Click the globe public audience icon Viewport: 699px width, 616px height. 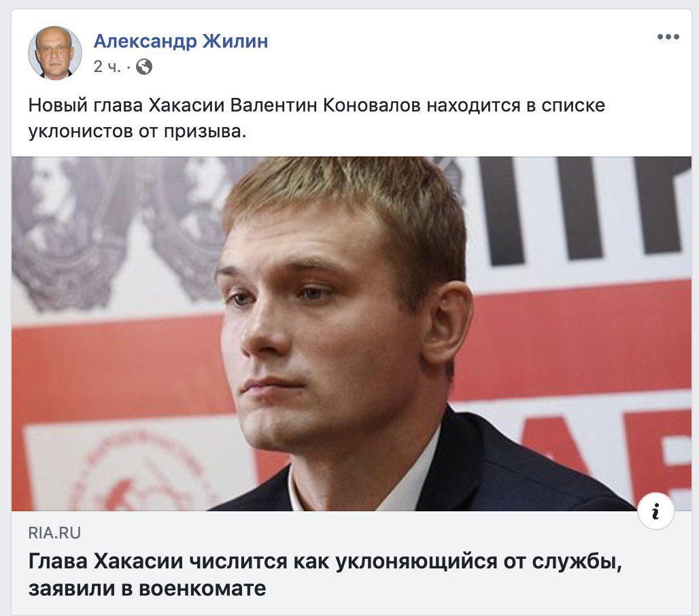[x=144, y=67]
